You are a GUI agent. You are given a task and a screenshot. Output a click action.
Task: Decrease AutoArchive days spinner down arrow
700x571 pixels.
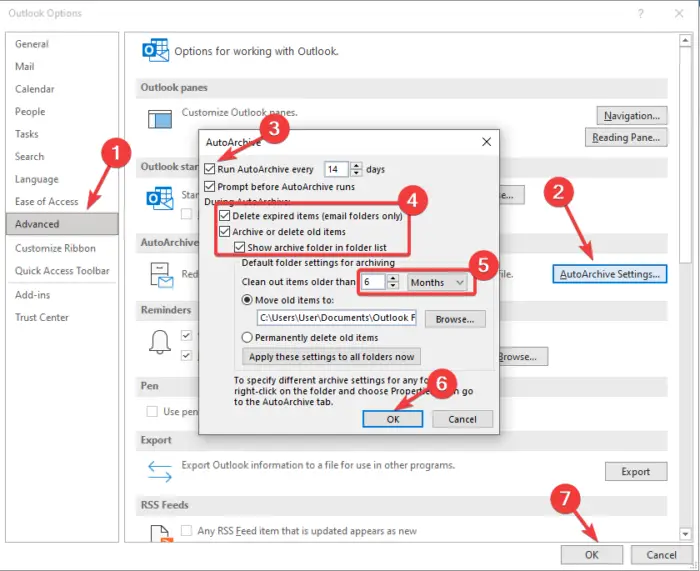click(356, 173)
